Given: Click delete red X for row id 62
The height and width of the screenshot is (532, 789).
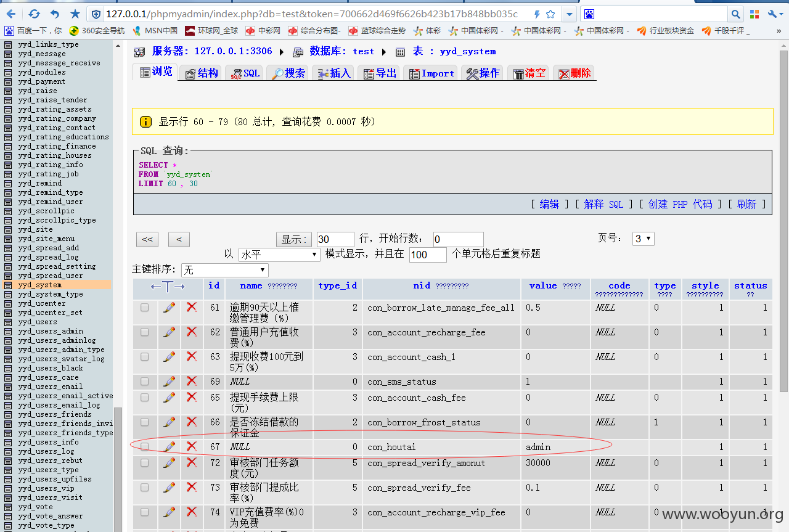Looking at the screenshot, I should click(192, 332).
